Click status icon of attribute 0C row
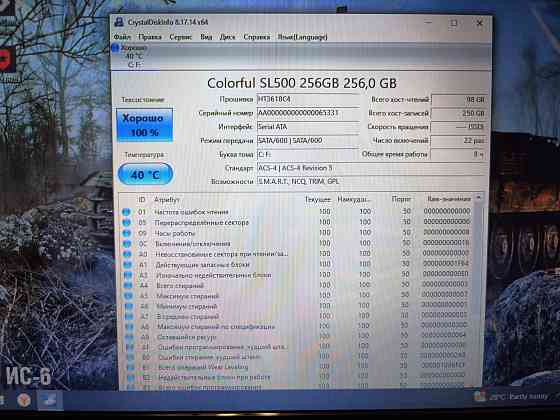 tap(127, 244)
